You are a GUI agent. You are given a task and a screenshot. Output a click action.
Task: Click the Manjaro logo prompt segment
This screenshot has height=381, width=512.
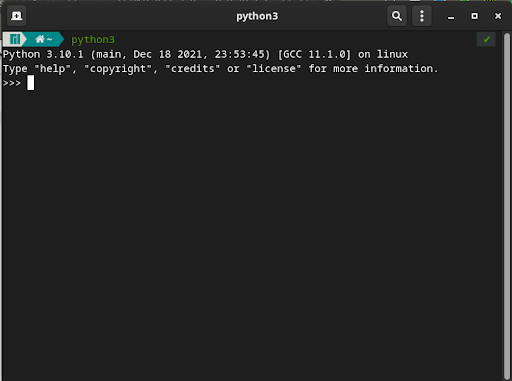[15, 39]
